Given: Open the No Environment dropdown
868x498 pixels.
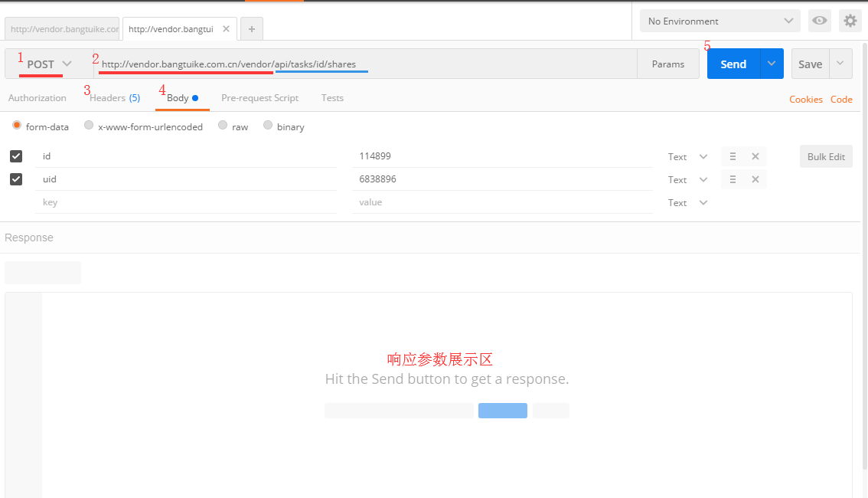Looking at the screenshot, I should pos(720,21).
